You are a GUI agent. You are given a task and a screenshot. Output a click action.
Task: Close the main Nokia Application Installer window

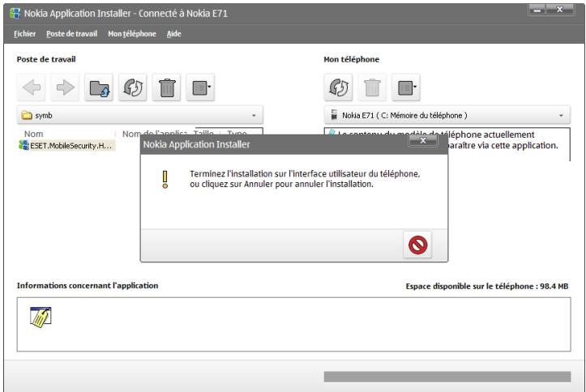tap(560, 10)
